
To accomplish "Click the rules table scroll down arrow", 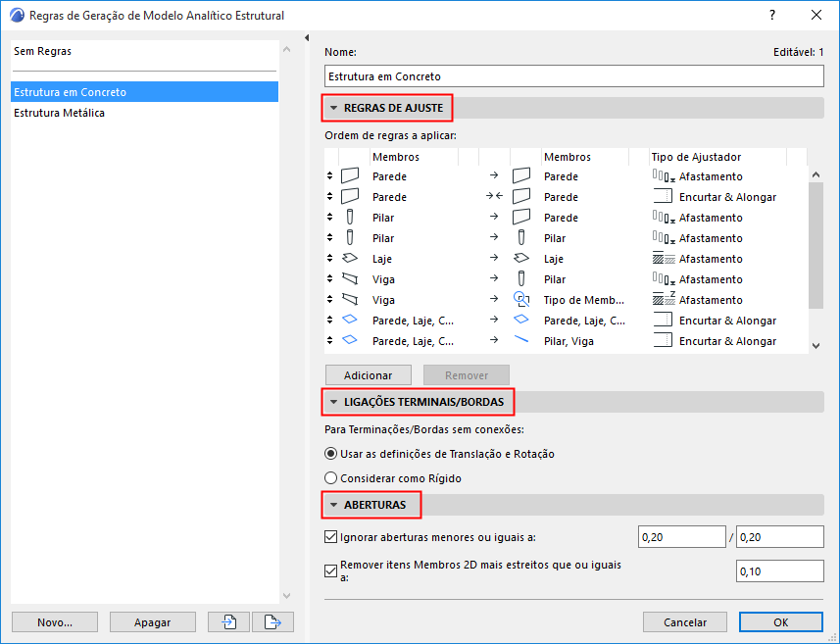I will coord(815,346).
